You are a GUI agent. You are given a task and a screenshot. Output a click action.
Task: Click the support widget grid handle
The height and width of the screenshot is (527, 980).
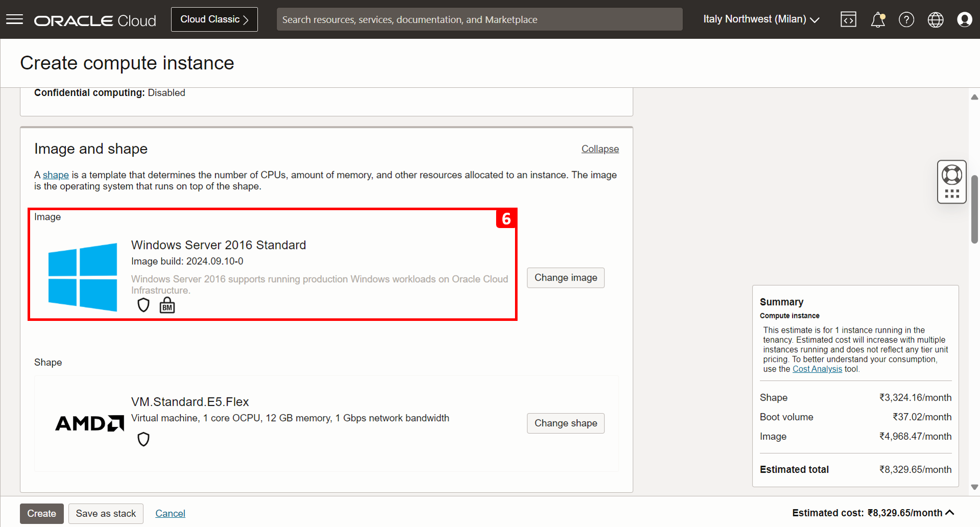952,194
